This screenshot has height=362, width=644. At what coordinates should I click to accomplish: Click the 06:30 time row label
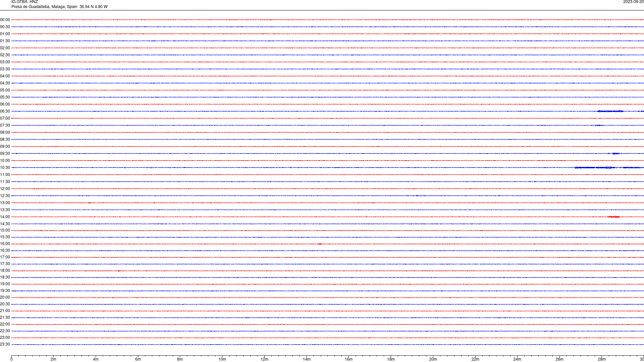click(x=5, y=111)
